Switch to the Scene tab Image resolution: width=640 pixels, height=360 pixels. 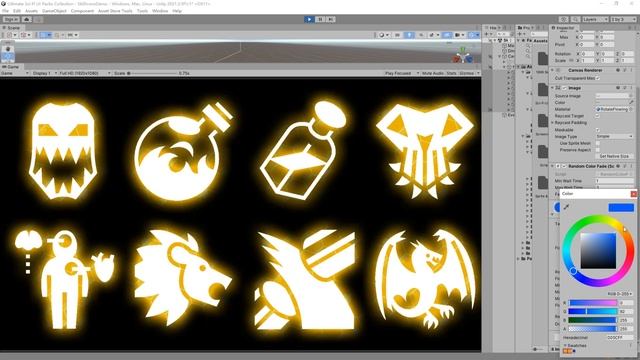click(11, 28)
